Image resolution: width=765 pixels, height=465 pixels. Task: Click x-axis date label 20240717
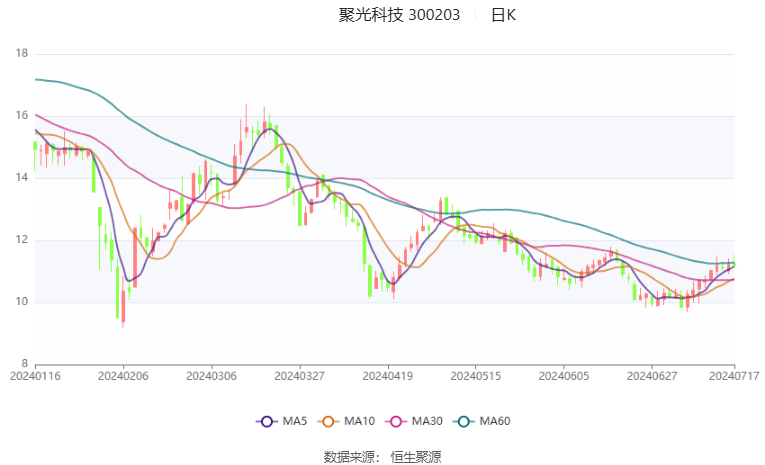tap(734, 376)
